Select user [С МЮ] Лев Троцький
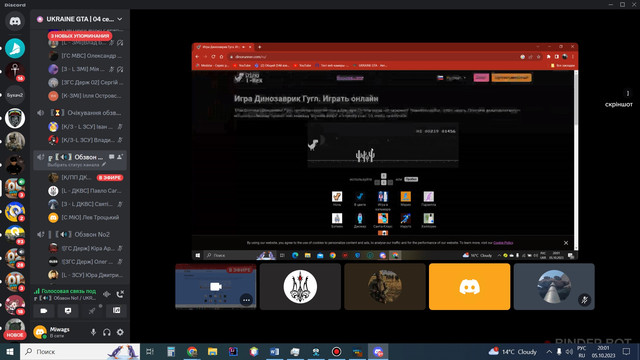The image size is (640, 360). (86, 218)
